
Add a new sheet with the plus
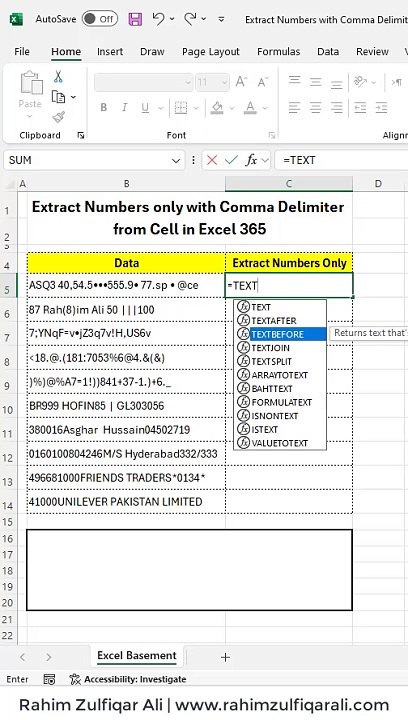[225, 657]
